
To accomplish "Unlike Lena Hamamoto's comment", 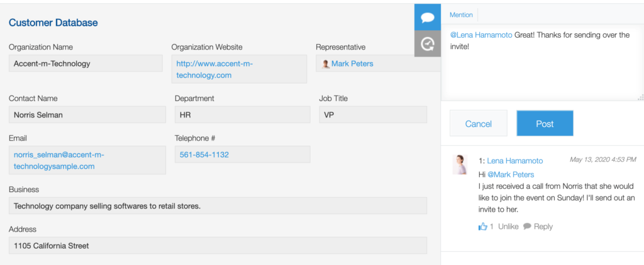I will [x=508, y=227].
